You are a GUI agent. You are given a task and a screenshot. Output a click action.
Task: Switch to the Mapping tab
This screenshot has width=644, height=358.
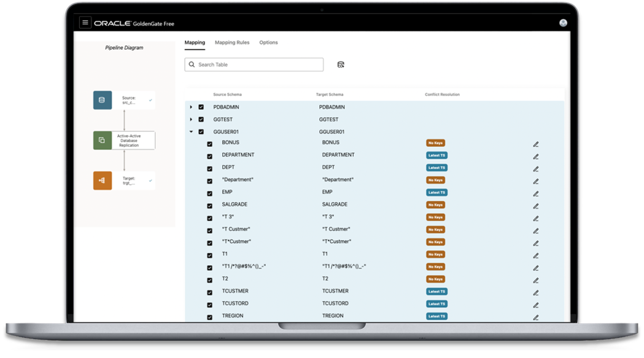point(195,42)
